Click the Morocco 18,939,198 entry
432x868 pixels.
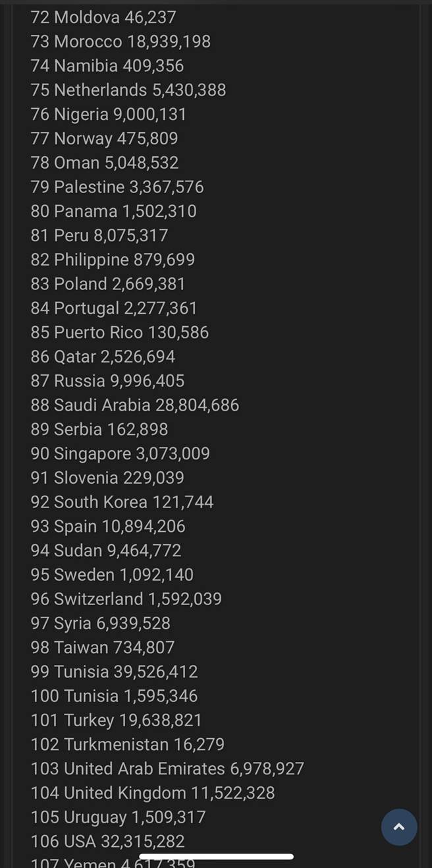121,42
